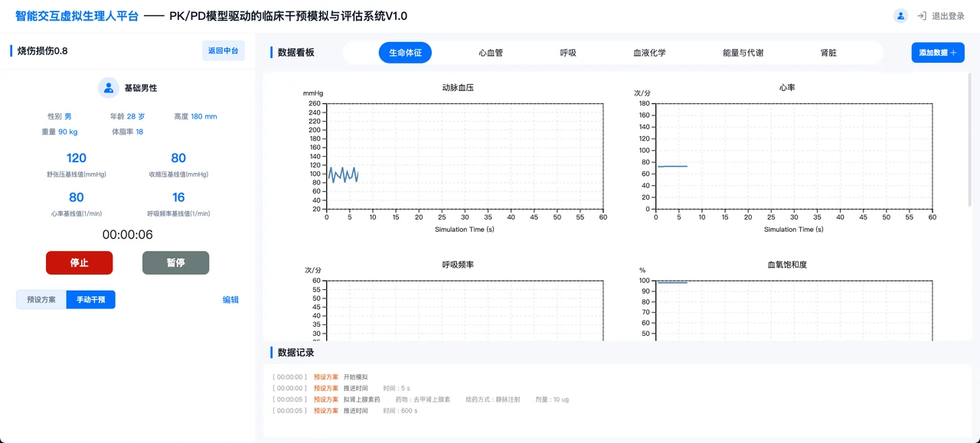Screen dimensions: 980x443
Task: Click 心率基线值 value 80
Action: [77, 197]
